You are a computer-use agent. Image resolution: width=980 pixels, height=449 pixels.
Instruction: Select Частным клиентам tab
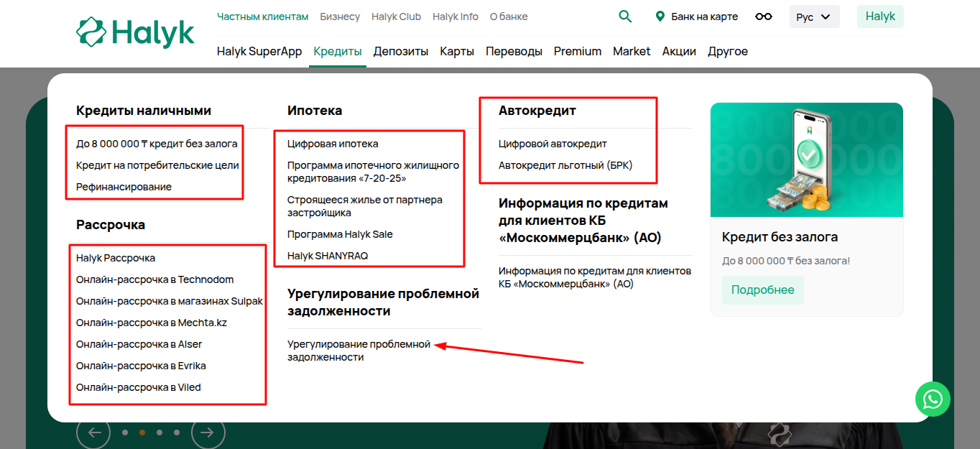[263, 17]
